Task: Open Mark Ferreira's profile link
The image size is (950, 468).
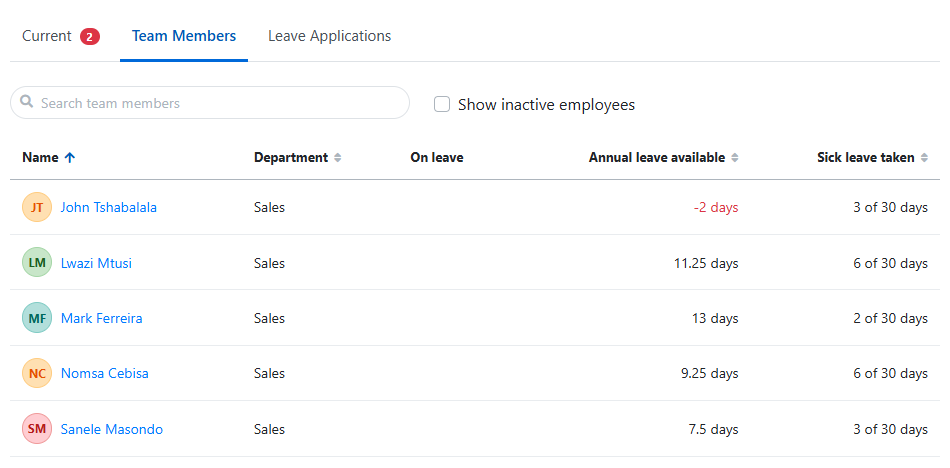Action: [x=102, y=318]
